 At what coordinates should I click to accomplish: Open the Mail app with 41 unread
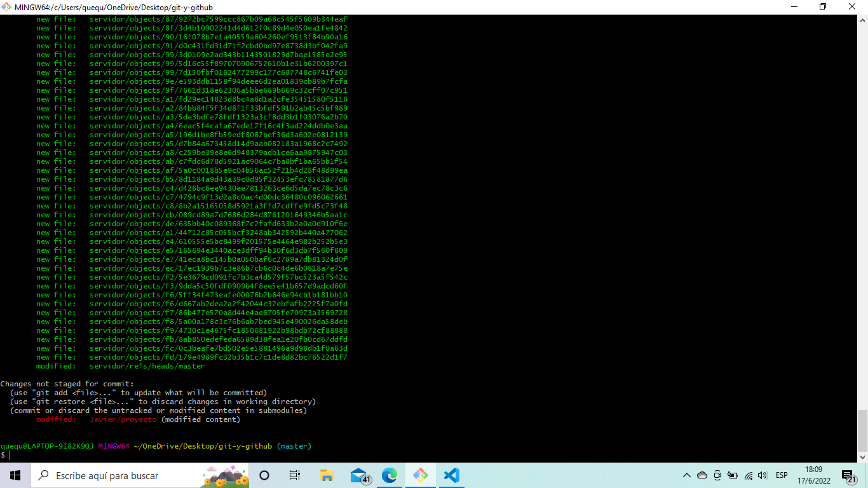tap(360, 475)
